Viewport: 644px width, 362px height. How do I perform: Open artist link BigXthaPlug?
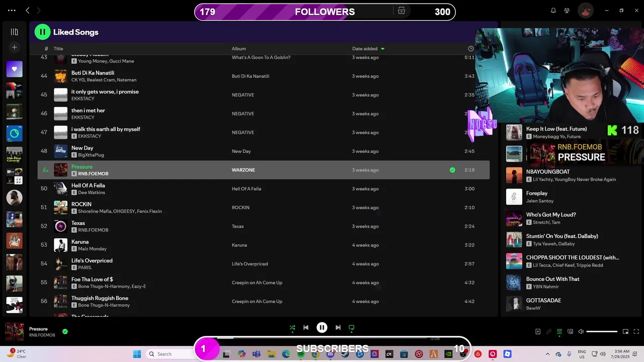pos(91,155)
